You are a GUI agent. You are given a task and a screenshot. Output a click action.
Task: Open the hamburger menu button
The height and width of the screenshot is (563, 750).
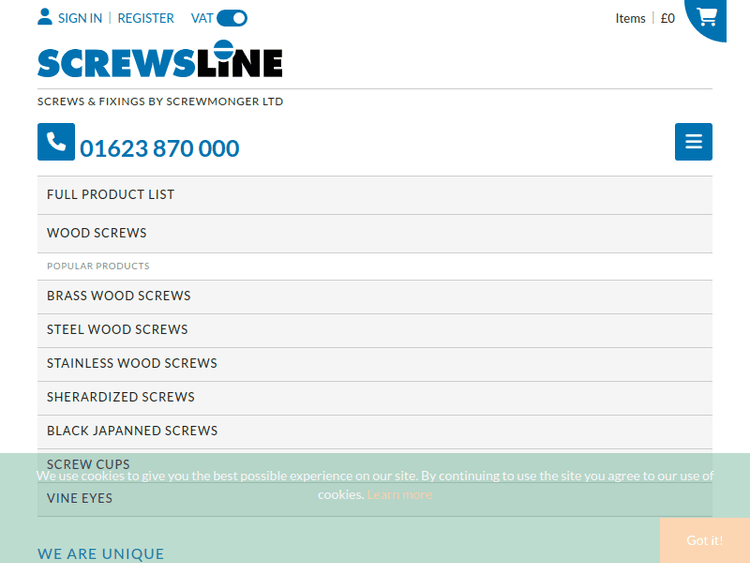tap(693, 142)
